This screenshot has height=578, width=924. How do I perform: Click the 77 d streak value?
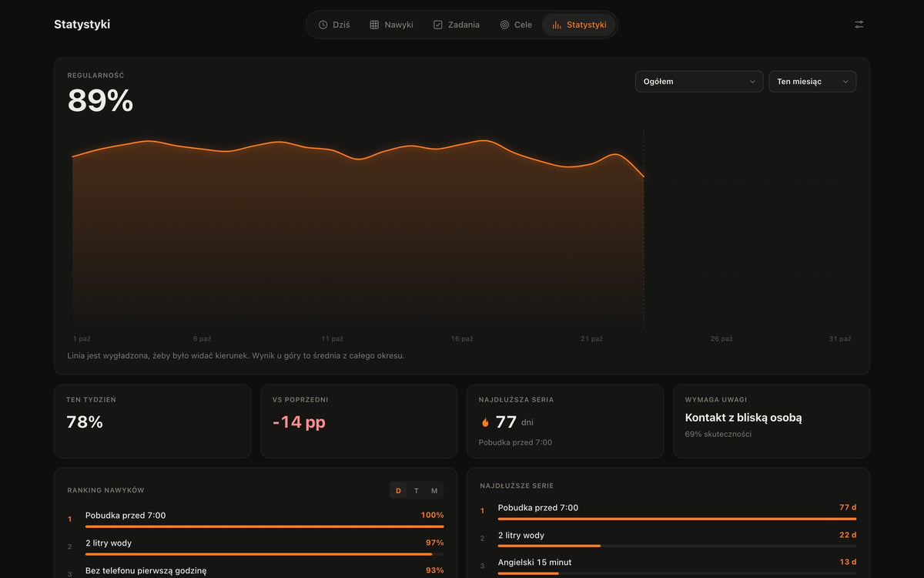pos(848,508)
